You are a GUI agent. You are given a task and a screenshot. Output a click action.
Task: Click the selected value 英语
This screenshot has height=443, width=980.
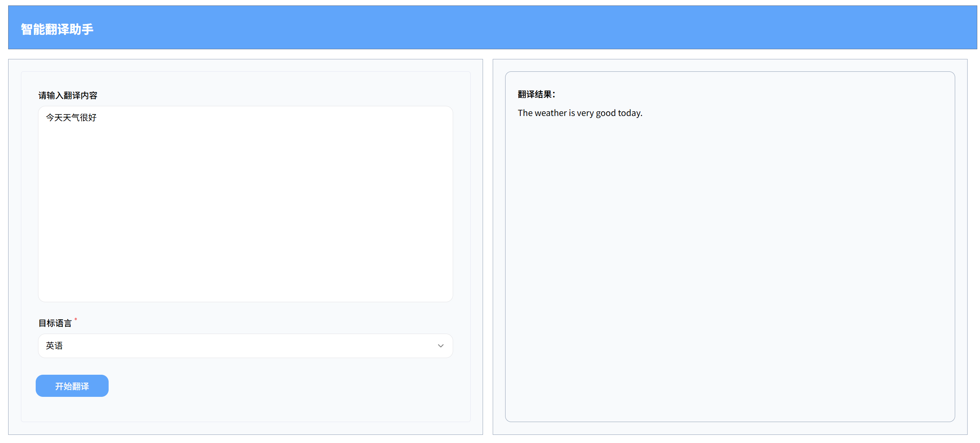54,346
